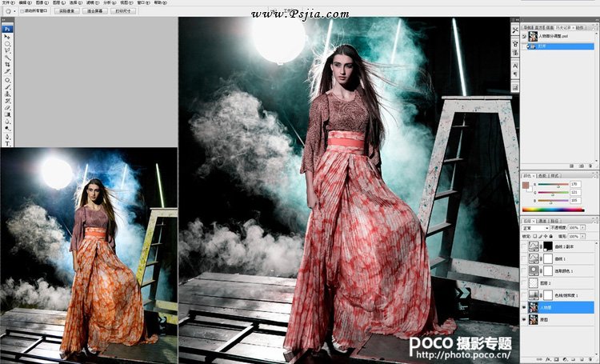Screen dimensions: 600x364
Task: Select the Crop tool in the toolbox
Action: pos(8,65)
